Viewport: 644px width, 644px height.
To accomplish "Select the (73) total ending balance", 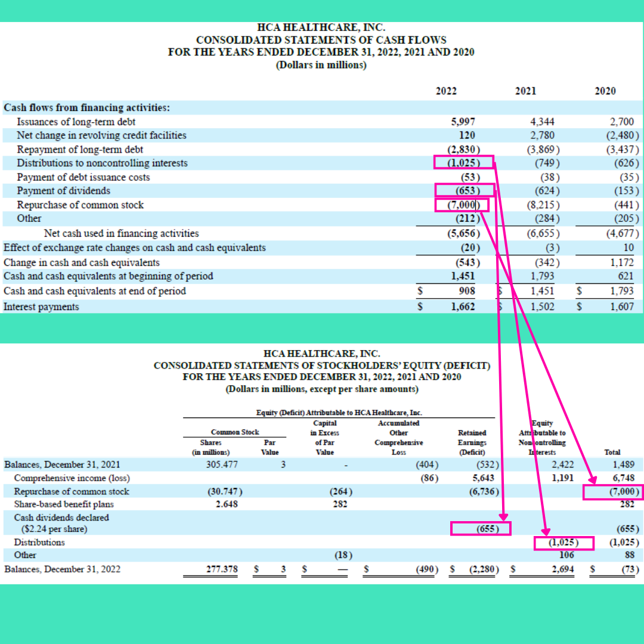I will pos(630,569).
